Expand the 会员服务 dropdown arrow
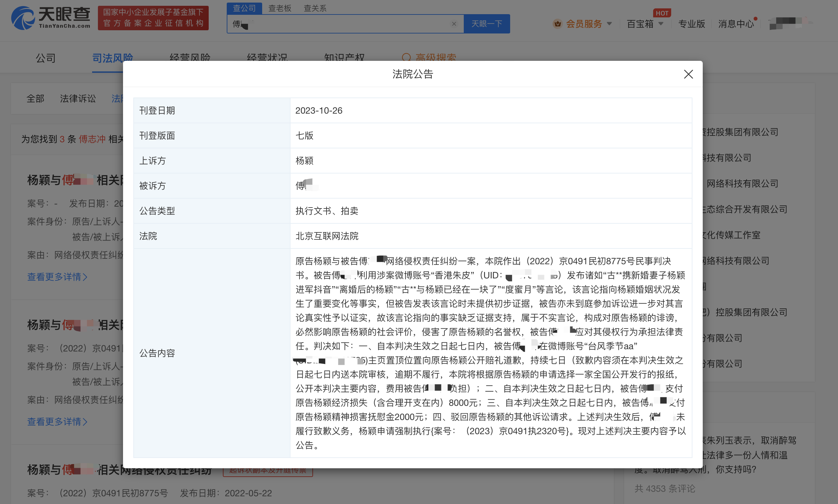This screenshot has width=838, height=504. (609, 24)
